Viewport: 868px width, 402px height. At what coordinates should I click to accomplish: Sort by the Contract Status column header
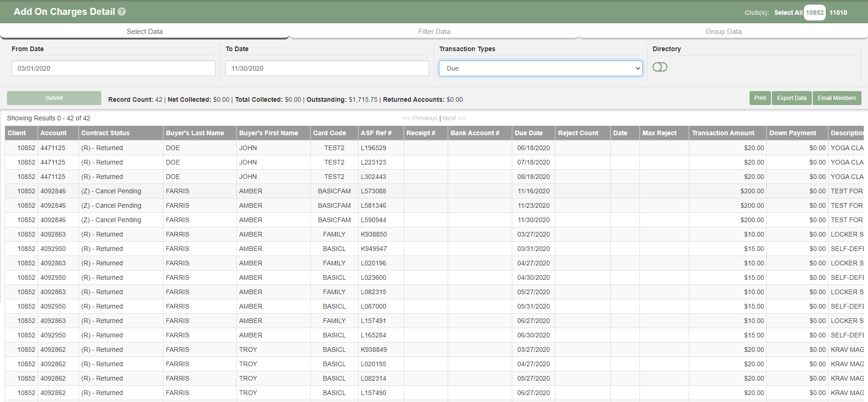(121, 133)
